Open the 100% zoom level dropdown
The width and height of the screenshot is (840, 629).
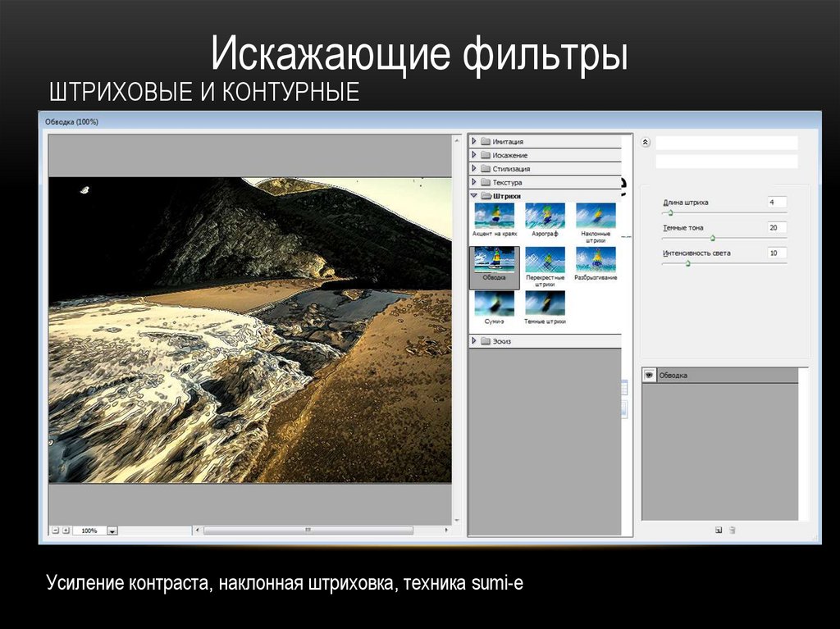coord(112,531)
